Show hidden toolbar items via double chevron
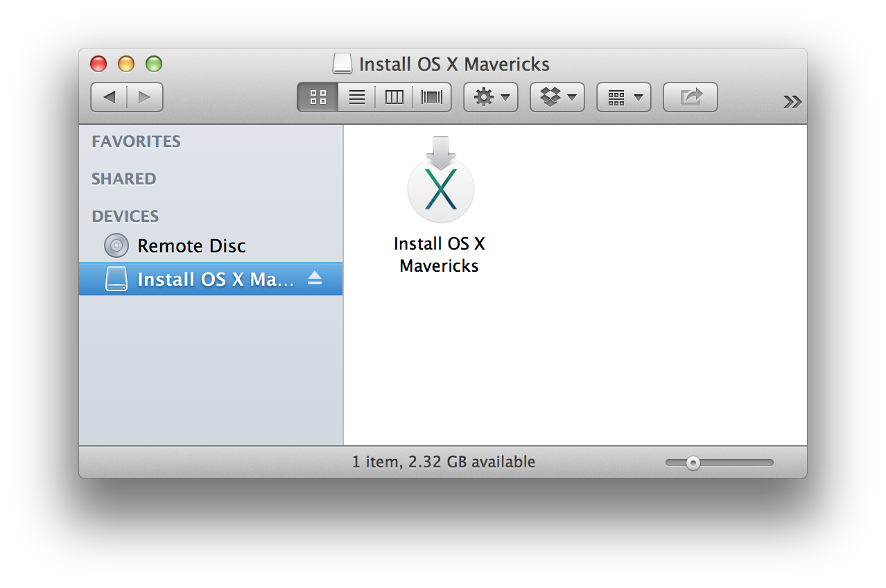Image resolution: width=886 pixels, height=588 pixels. [x=792, y=102]
